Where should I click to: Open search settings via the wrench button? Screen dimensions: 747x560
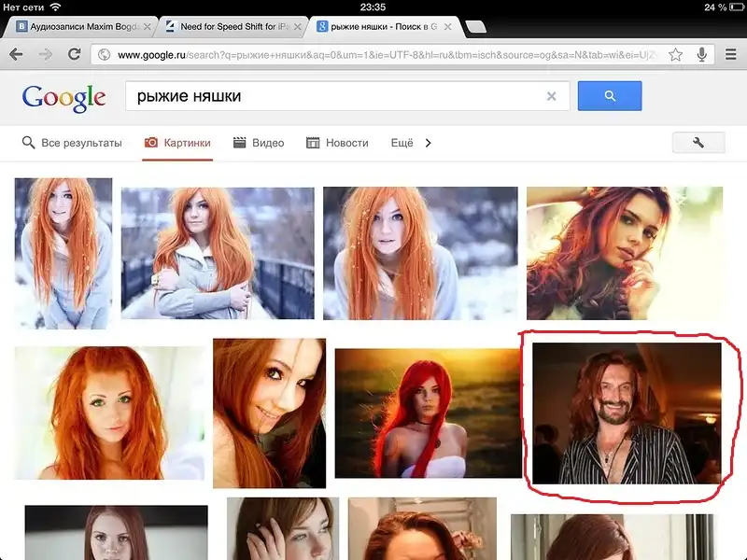pyautogui.click(x=698, y=143)
